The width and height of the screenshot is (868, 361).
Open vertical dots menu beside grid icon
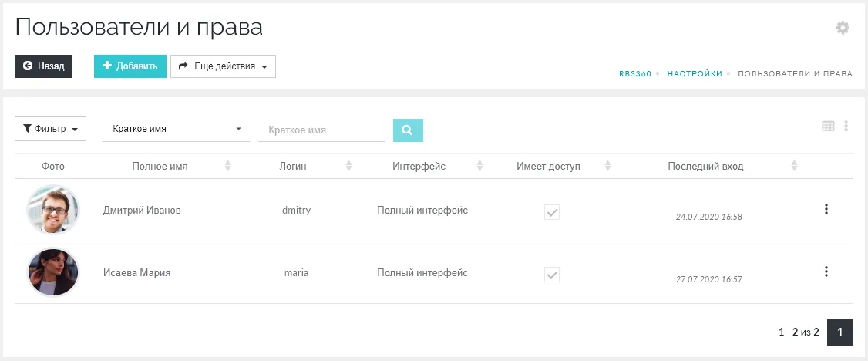coord(846,127)
